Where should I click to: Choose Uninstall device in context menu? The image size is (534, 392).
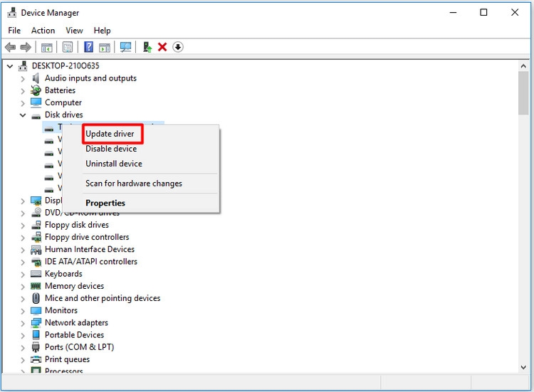point(114,164)
